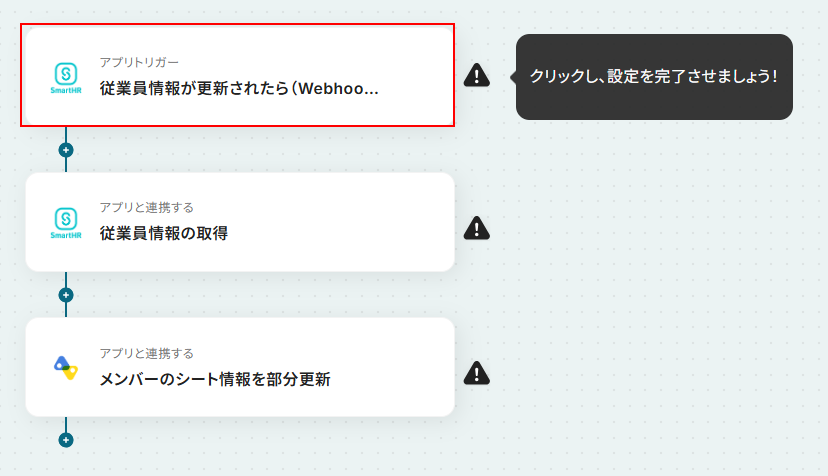Open the メンバーのシート情報を部分更新 step title

[215, 379]
